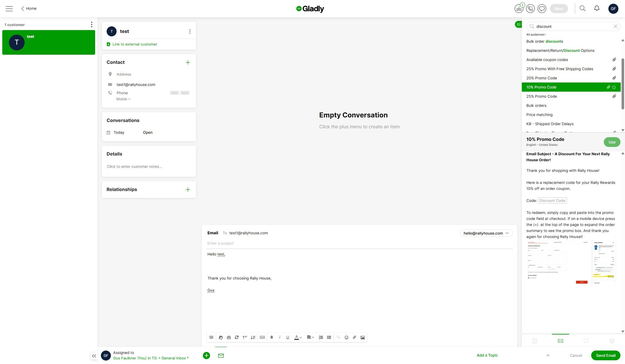The width and height of the screenshot is (625, 364).
Task: Open the text alignment dropdown
Action: click(x=310, y=337)
